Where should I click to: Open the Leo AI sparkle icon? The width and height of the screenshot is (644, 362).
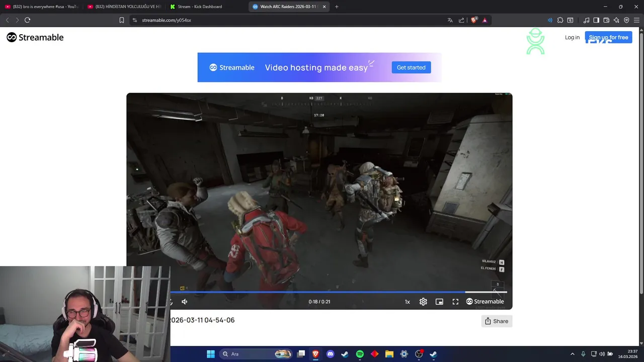coord(616,20)
